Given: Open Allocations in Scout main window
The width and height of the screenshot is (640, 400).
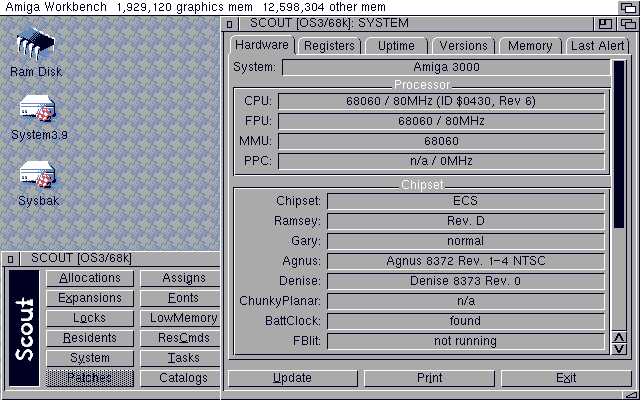Looking at the screenshot, I should pyautogui.click(x=90, y=278).
